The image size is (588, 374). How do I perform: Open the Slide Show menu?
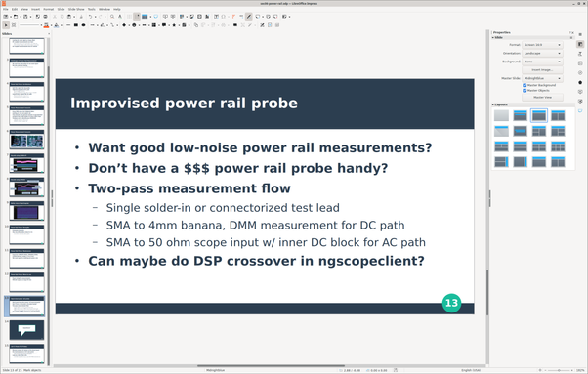(x=76, y=9)
